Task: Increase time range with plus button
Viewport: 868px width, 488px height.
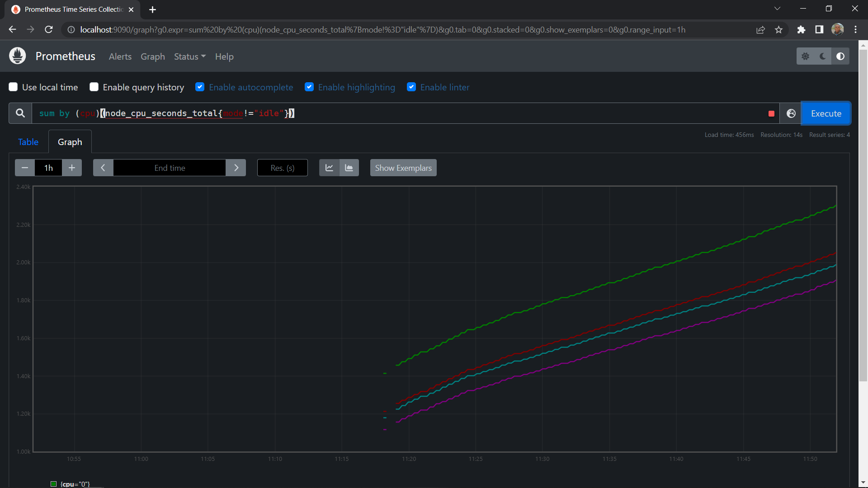Action: [x=72, y=168]
